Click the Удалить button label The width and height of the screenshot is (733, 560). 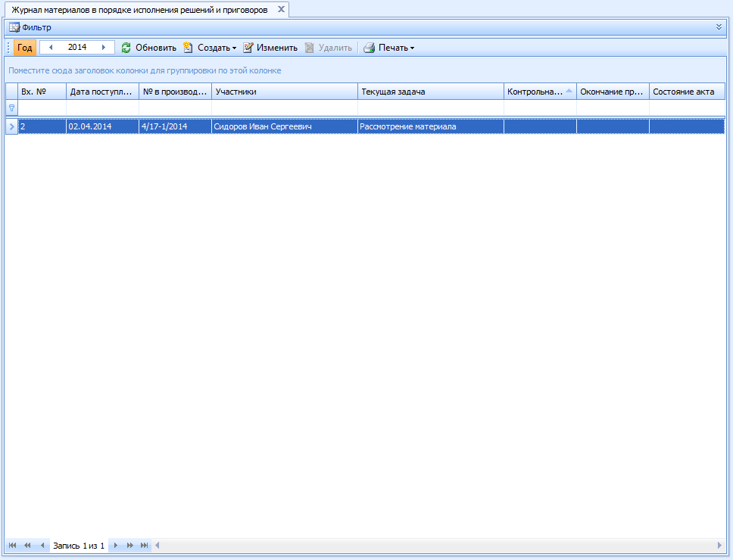coord(335,48)
